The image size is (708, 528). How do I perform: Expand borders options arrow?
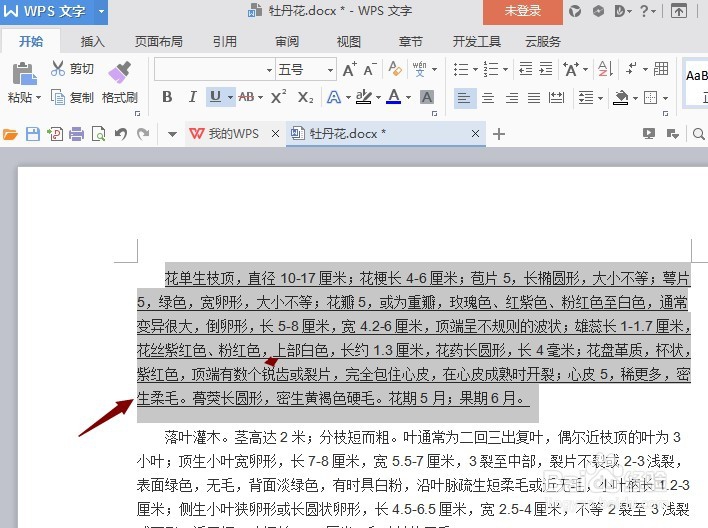pos(666,98)
